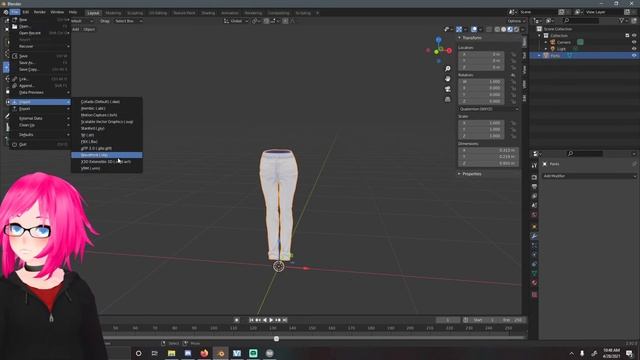Click the timeline scrollbar handle

(276, 338)
